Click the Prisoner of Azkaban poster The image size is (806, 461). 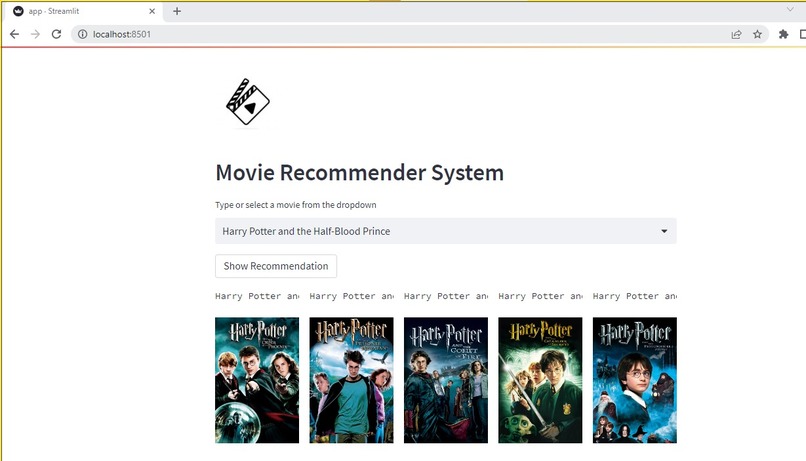(352, 380)
